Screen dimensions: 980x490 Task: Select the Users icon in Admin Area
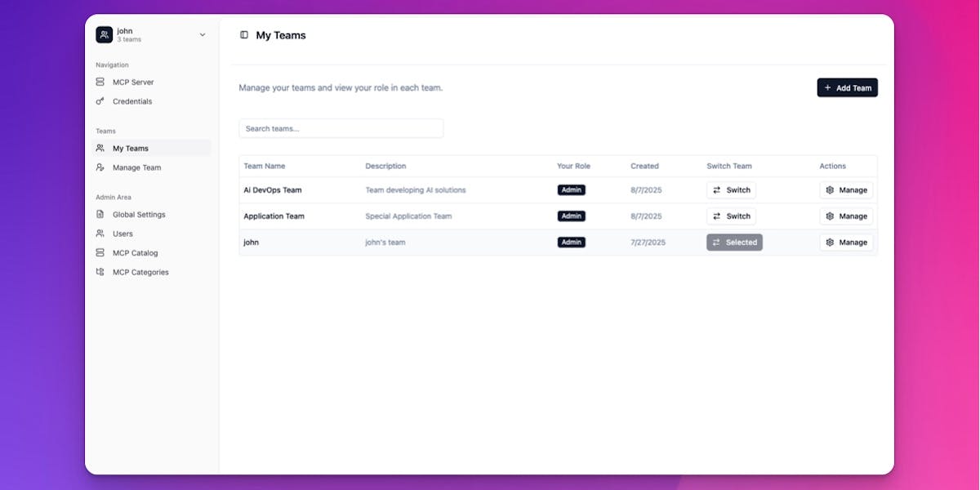100,234
